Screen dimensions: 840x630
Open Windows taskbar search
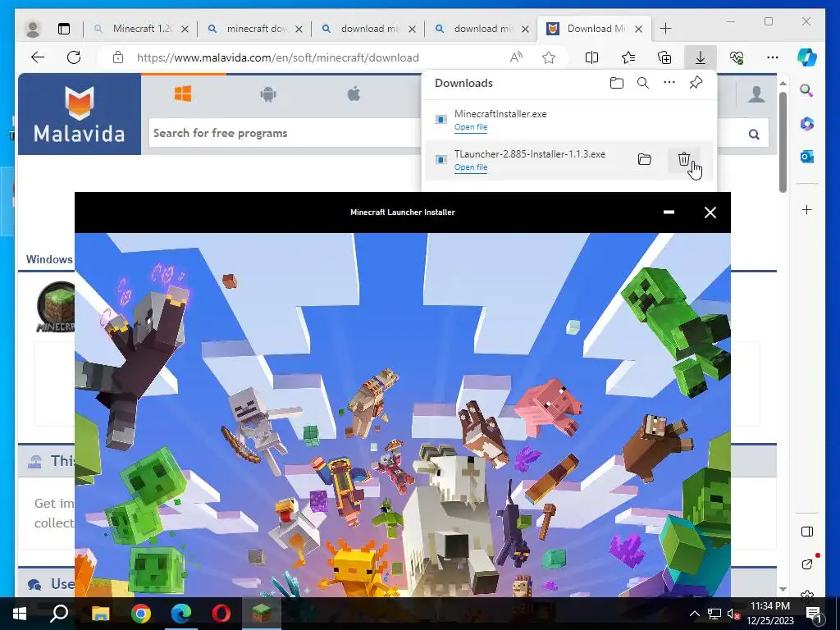[59, 614]
